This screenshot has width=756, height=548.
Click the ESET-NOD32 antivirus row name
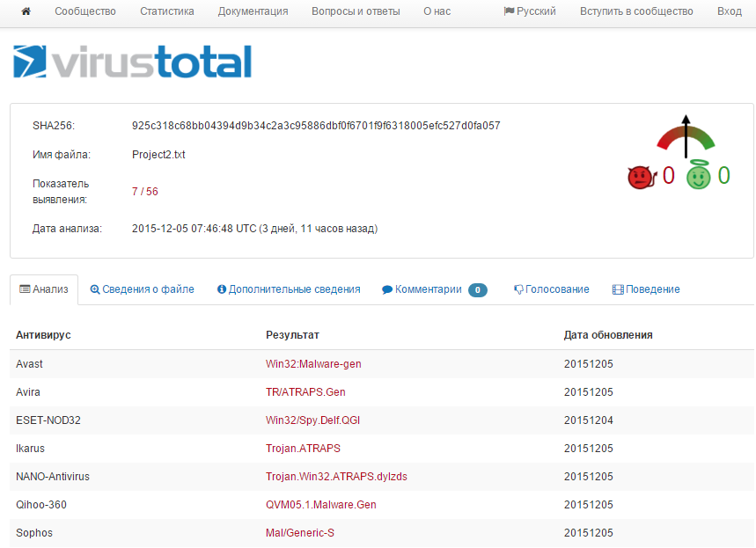click(x=48, y=420)
